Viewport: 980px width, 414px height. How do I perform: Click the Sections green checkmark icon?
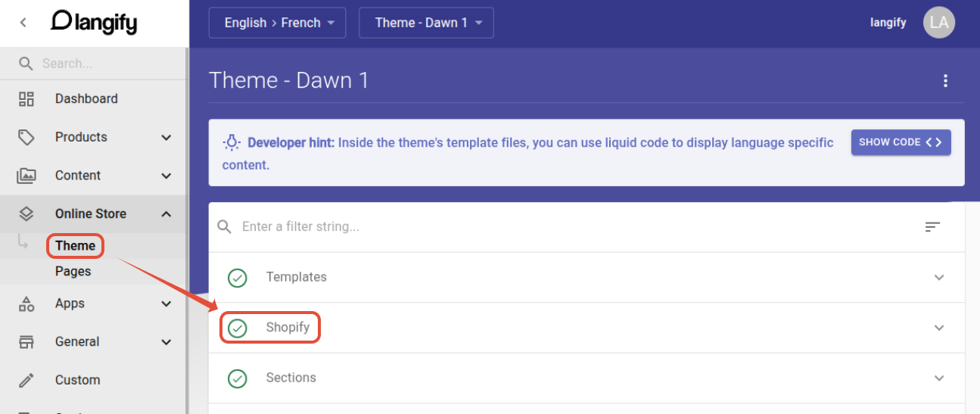point(238,378)
